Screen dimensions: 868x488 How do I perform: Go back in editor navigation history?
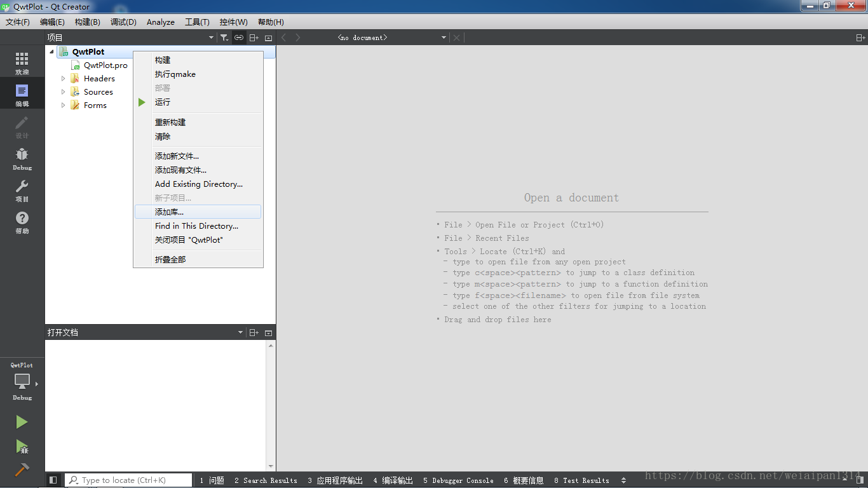(x=283, y=37)
